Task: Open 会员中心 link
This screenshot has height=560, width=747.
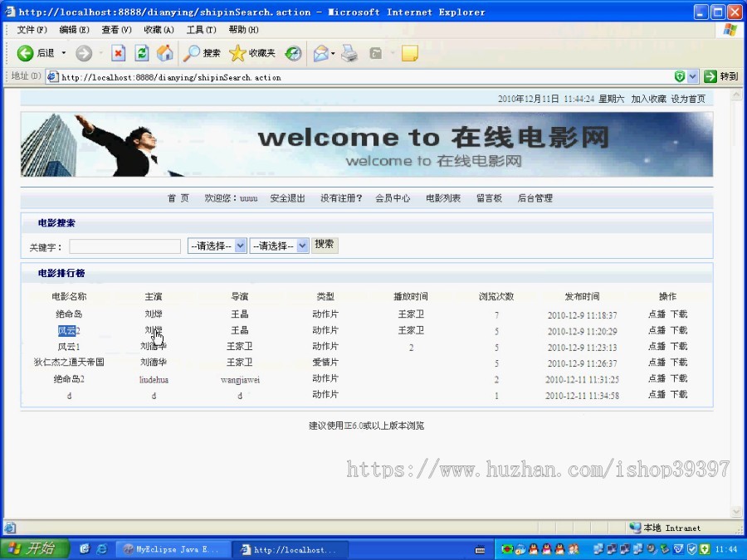Action: click(393, 198)
